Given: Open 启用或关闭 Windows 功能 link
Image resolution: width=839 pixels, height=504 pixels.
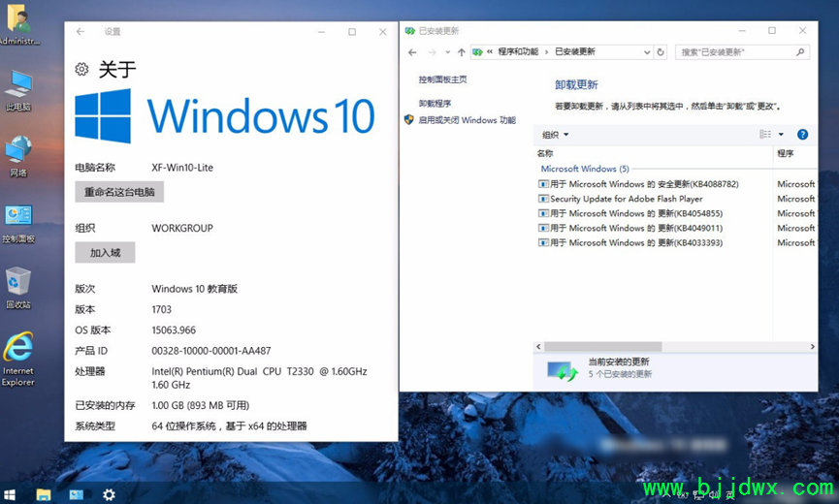Looking at the screenshot, I should [x=467, y=120].
